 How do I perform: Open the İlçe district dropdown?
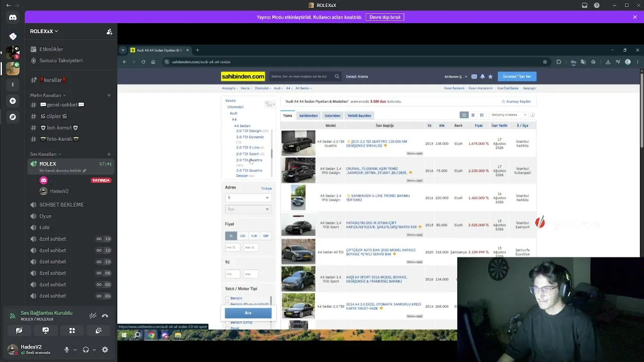[248, 209]
